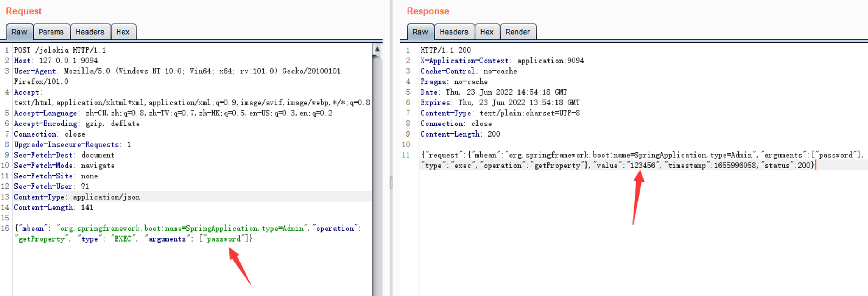Click response 'Content-Type: text/plain' line
The image size is (868, 296).
[500, 113]
